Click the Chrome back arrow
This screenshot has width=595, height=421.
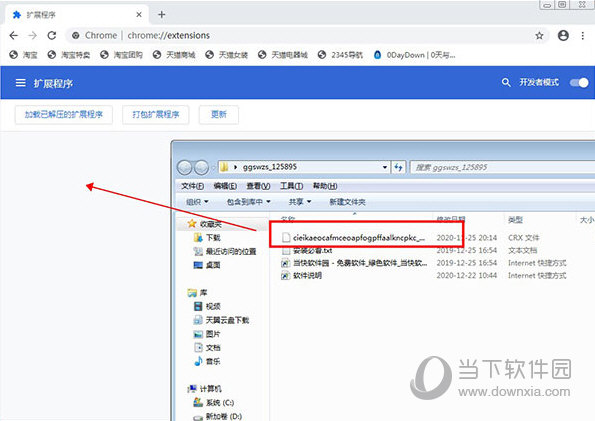[14, 35]
